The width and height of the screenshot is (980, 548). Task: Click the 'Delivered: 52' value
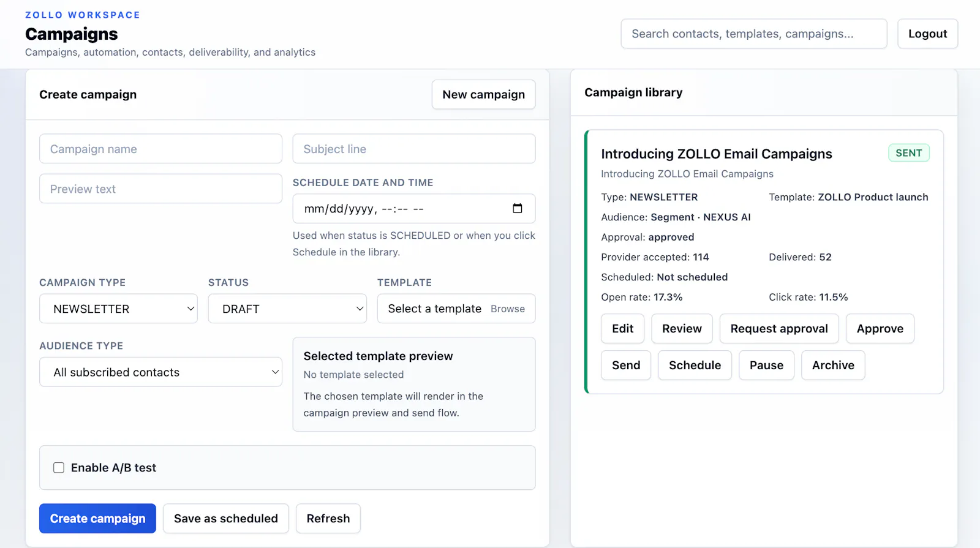800,257
